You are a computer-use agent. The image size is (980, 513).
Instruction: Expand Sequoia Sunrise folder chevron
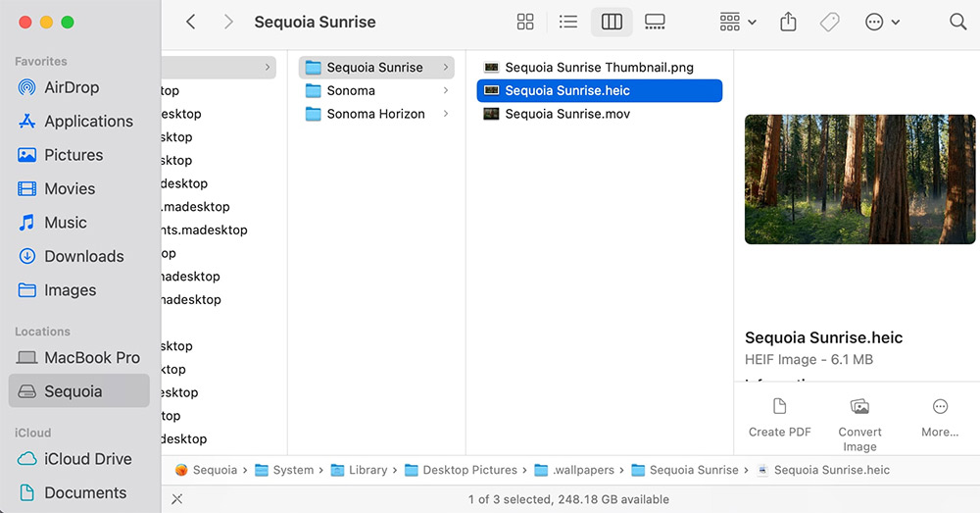(x=446, y=67)
